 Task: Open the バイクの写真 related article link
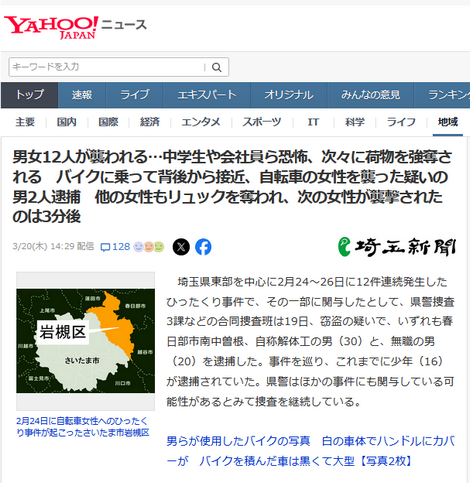tap(311, 451)
